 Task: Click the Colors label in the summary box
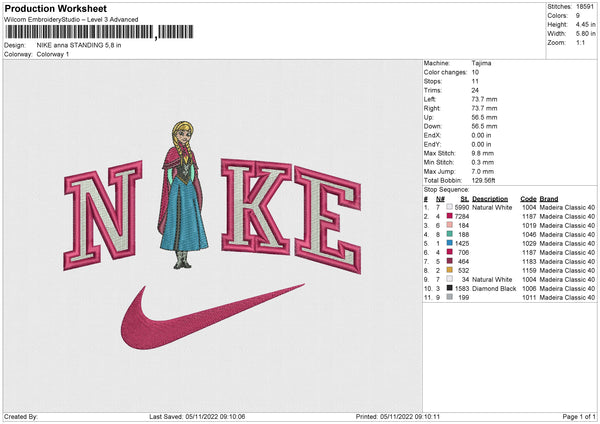[558, 16]
